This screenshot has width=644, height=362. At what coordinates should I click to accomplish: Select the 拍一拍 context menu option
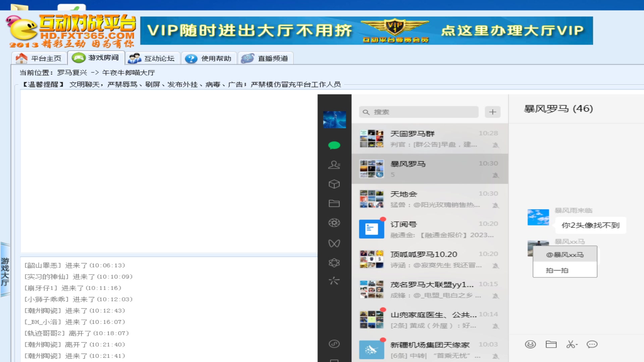(x=557, y=270)
